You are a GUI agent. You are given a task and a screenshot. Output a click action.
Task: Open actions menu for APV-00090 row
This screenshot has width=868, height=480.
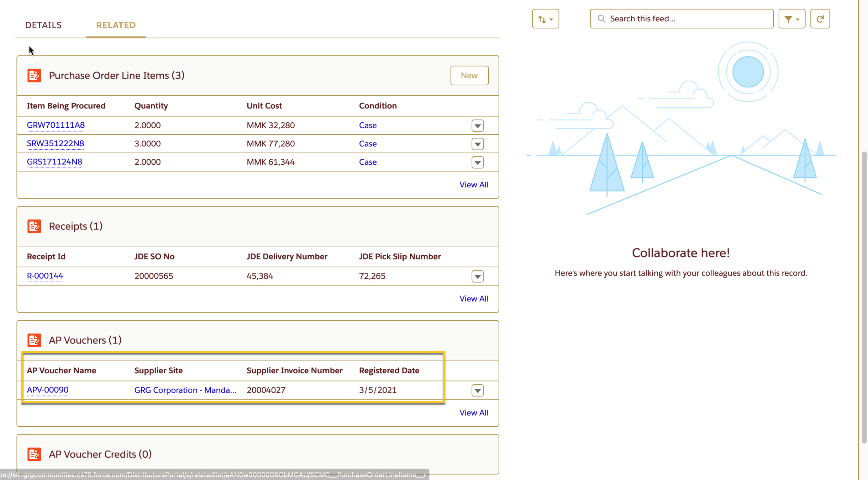pyautogui.click(x=478, y=390)
